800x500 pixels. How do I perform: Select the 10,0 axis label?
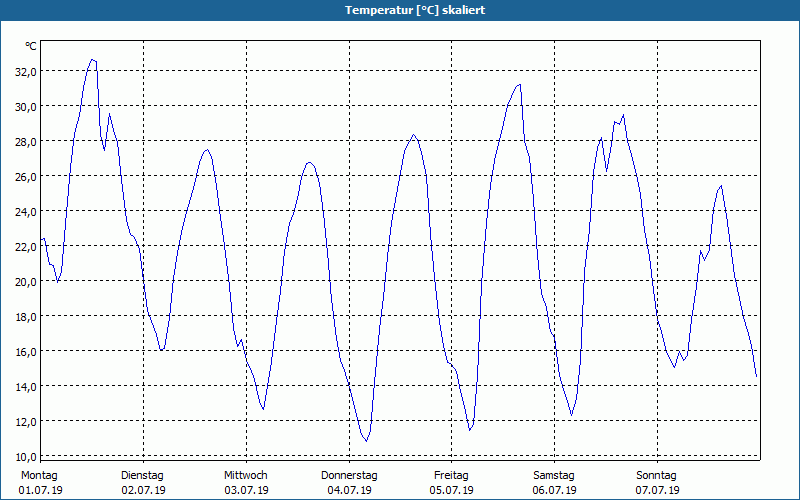tap(26, 457)
